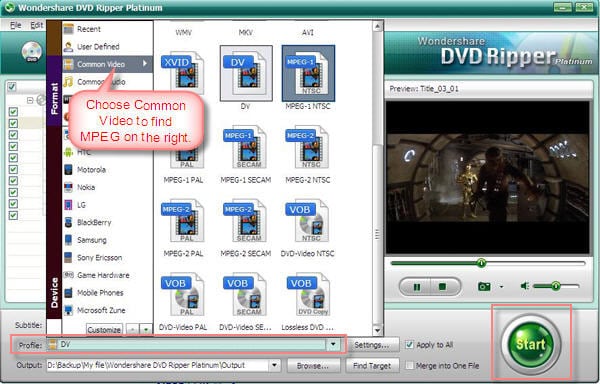Screen dimensions: 600x384
Task: Mute audio with the speaker icon
Action: (525, 286)
